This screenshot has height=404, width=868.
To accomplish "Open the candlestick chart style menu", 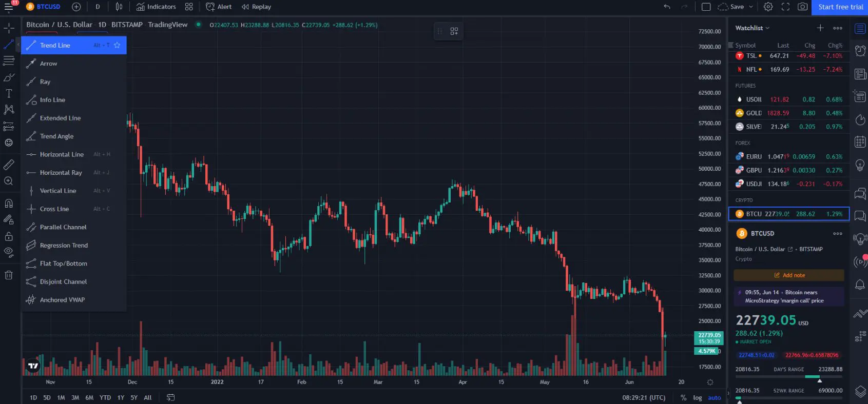I will click(x=119, y=7).
